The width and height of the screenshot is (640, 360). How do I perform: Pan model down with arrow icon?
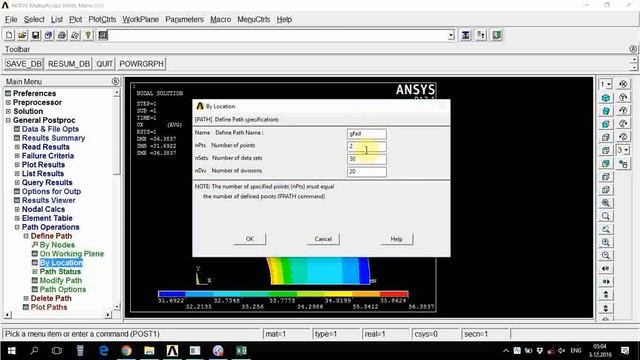(606, 307)
